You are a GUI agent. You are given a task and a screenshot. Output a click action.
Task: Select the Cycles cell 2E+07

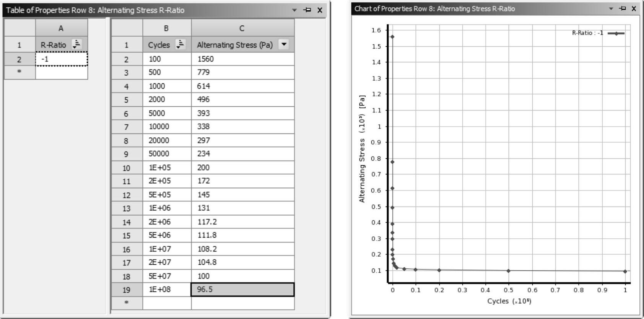click(x=167, y=262)
